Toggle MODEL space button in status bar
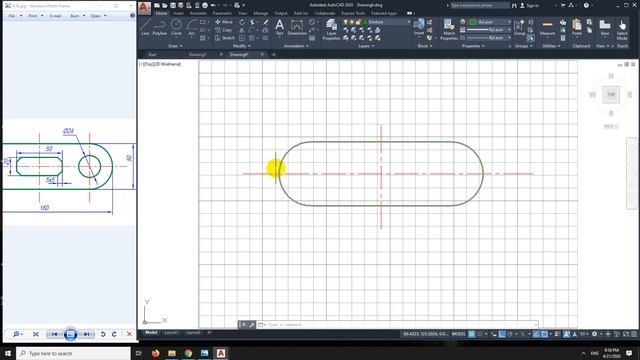Image resolution: width=640 pixels, height=360 pixels. tap(459, 334)
